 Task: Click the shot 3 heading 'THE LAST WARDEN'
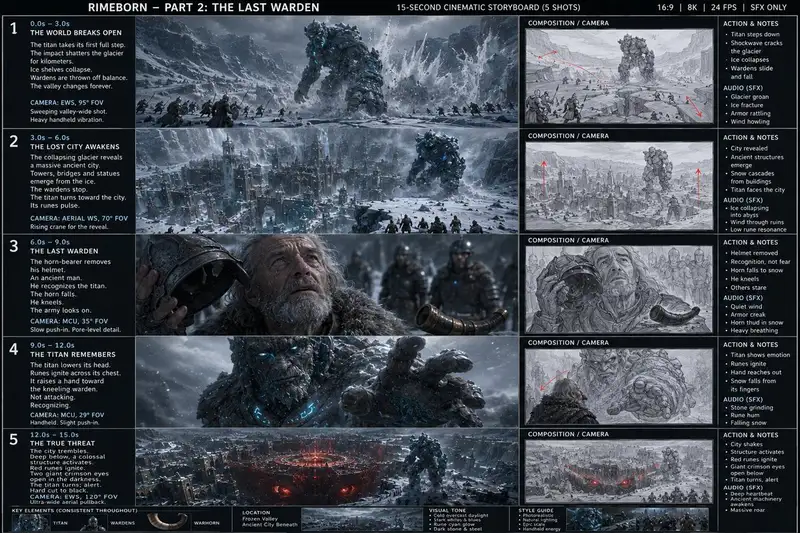pyautogui.click(x=64, y=251)
